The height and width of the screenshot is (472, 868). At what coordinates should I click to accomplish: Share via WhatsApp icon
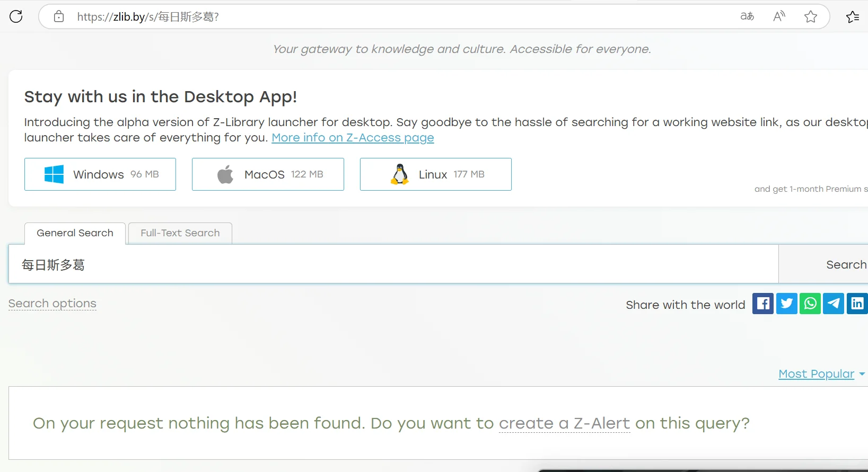tap(810, 304)
